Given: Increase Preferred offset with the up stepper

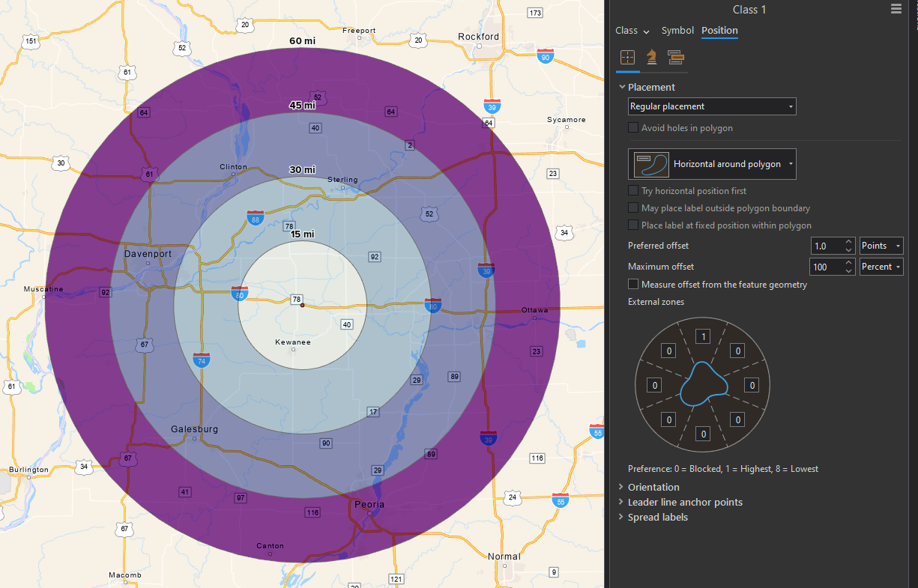Looking at the screenshot, I should [848, 242].
